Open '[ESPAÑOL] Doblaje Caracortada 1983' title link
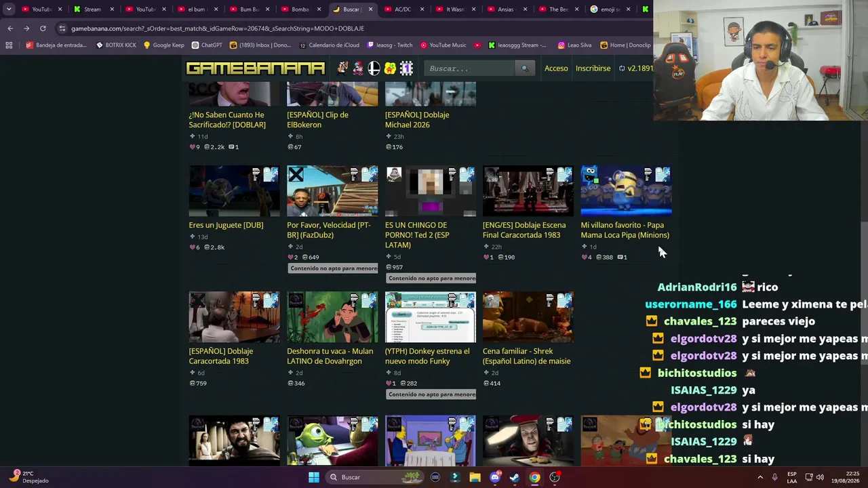The image size is (868, 488). pyautogui.click(x=221, y=356)
